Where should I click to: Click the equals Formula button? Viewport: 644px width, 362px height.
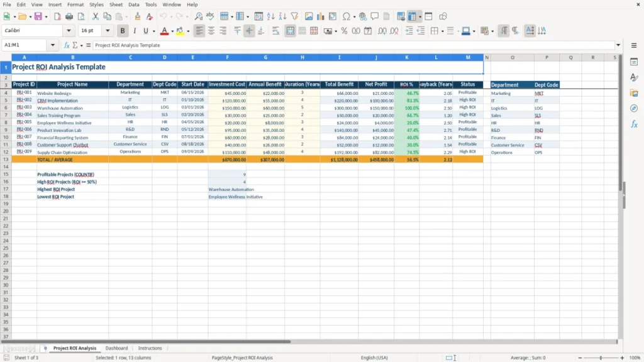pos(88,45)
